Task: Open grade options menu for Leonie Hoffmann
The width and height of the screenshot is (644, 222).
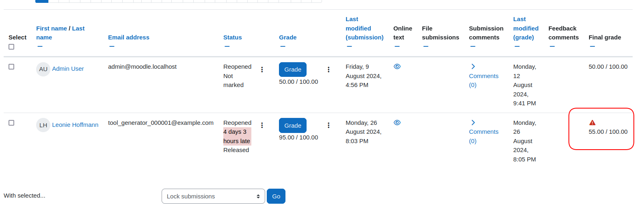Action: tap(328, 125)
